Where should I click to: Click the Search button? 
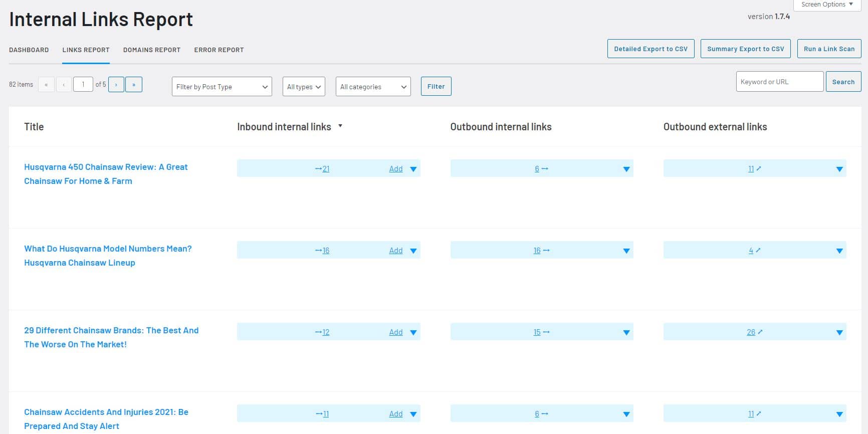[x=843, y=82]
